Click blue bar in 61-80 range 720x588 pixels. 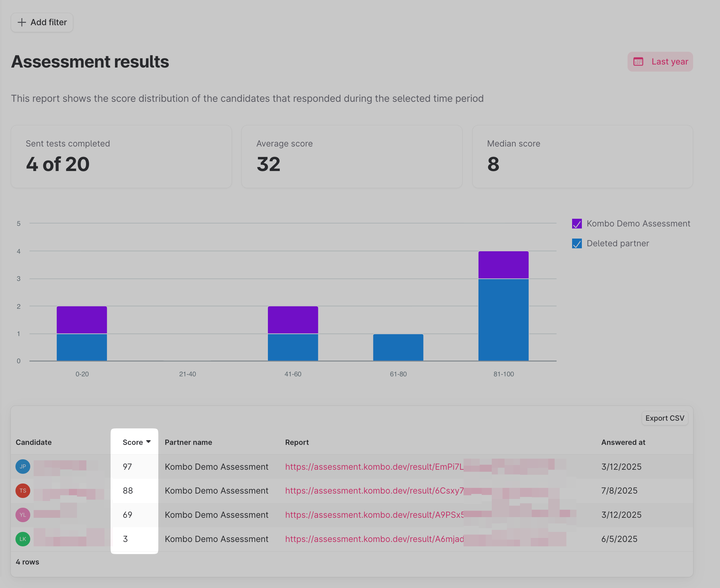tap(398, 347)
